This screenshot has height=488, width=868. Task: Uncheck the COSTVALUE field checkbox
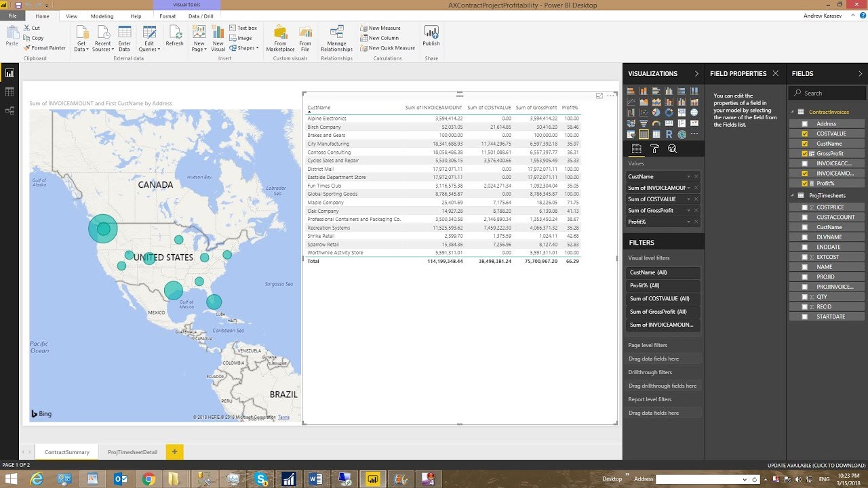pyautogui.click(x=805, y=134)
